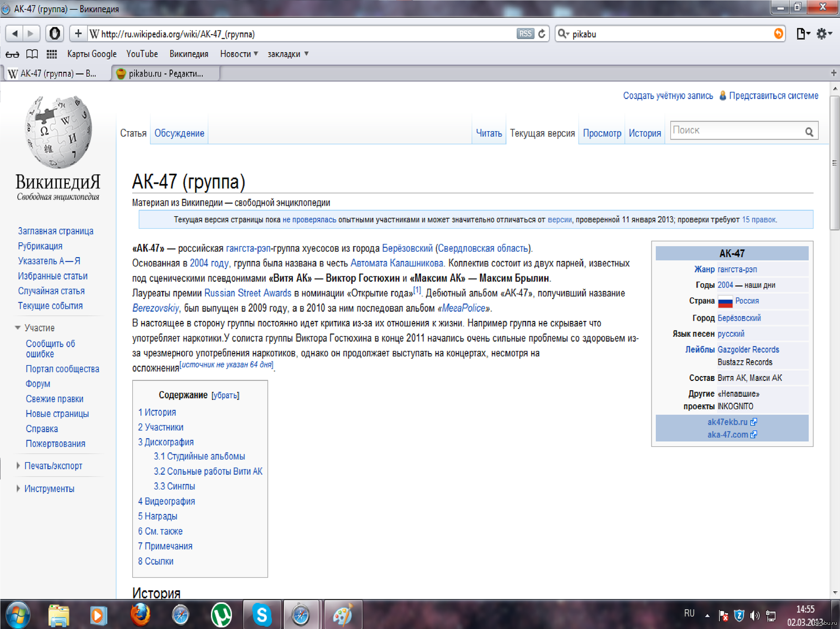Screen dimensions: 840x629
Task: Open the Автомата Калашникова article link
Action: [x=396, y=263]
